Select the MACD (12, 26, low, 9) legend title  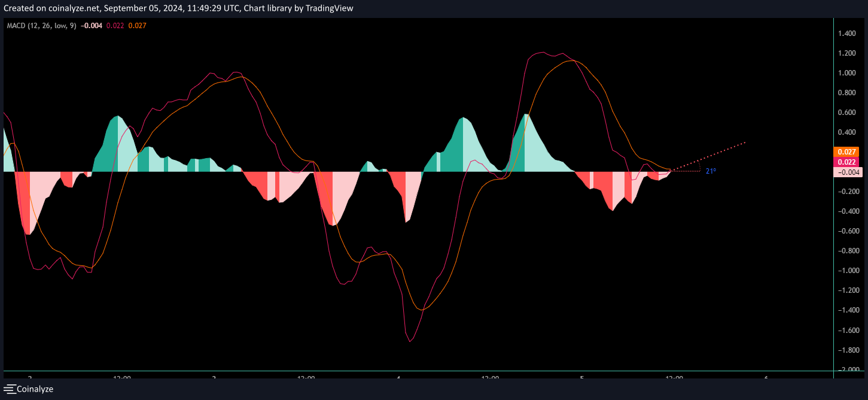click(41, 26)
